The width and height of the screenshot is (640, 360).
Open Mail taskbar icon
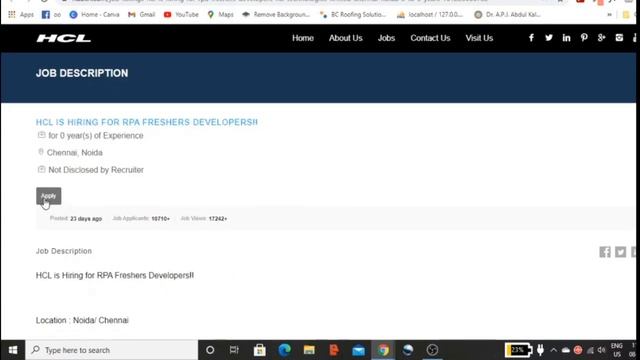coord(358,350)
